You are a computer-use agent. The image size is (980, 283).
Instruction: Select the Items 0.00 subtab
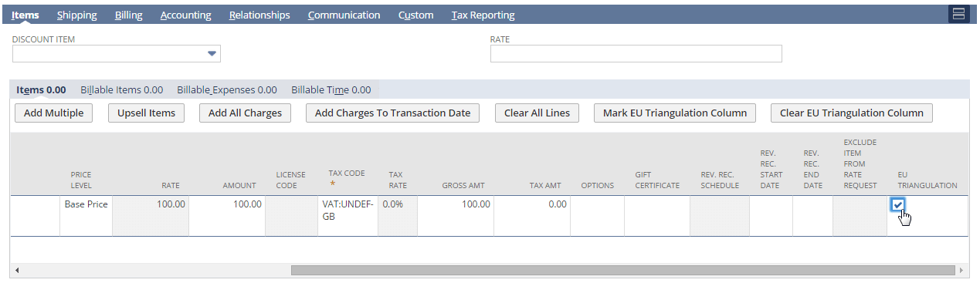tap(41, 89)
